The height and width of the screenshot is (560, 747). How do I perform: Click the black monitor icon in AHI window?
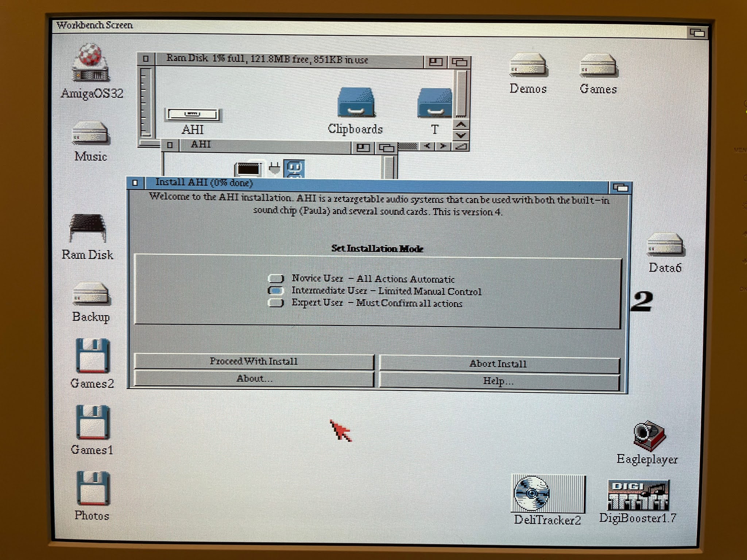click(x=248, y=169)
